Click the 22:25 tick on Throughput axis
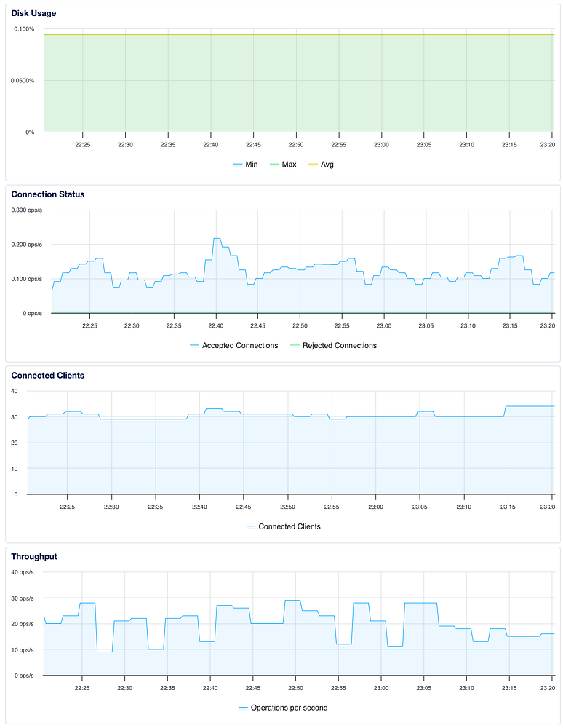The width and height of the screenshot is (563, 728). [82, 688]
